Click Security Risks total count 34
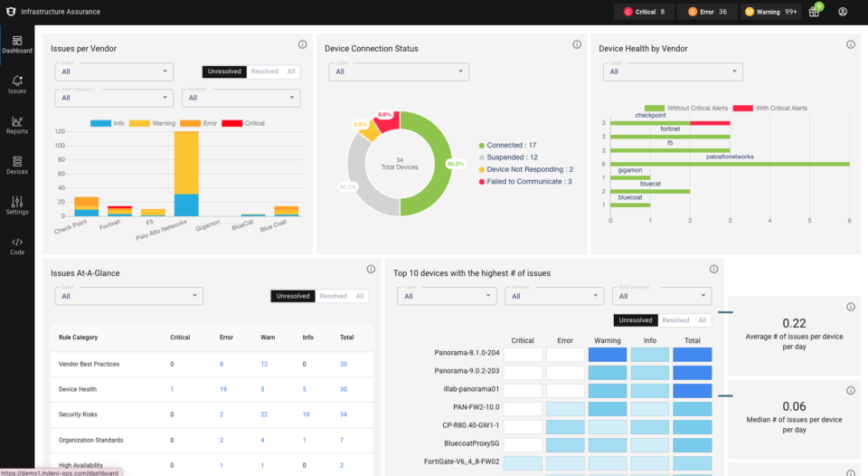This screenshot has width=868, height=476. 344,414
